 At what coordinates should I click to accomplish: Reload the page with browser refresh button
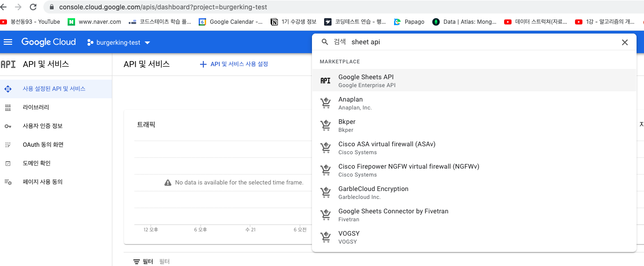33,7
